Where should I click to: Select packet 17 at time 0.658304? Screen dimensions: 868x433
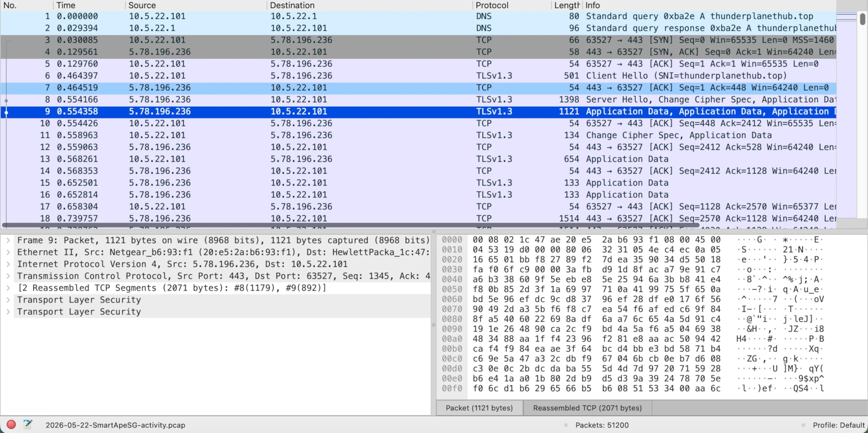(418, 207)
